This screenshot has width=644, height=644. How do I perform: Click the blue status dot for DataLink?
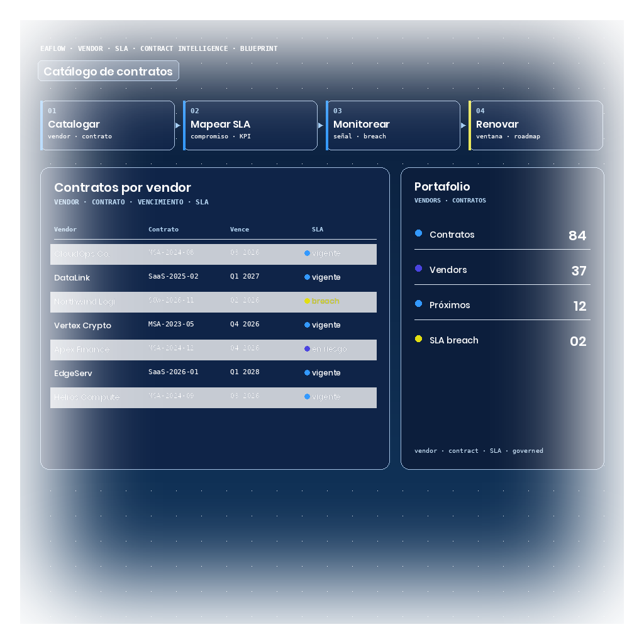[x=307, y=277]
